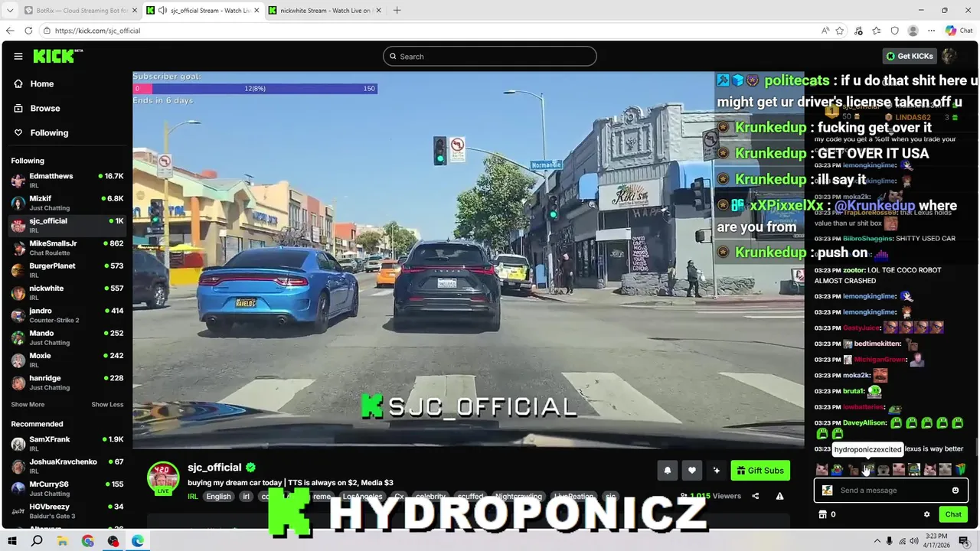Select sjc_official Stream browser tab
980x551 pixels.
(x=203, y=11)
